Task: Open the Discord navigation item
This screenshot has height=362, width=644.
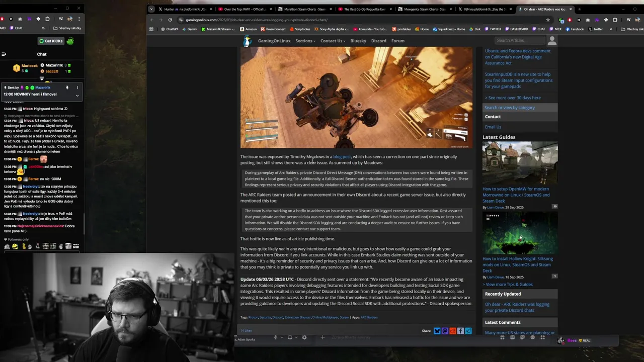Action: [379, 41]
